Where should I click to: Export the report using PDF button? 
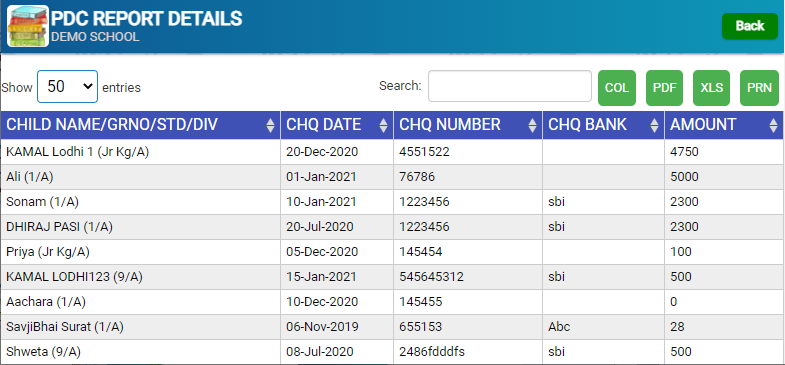(x=664, y=88)
